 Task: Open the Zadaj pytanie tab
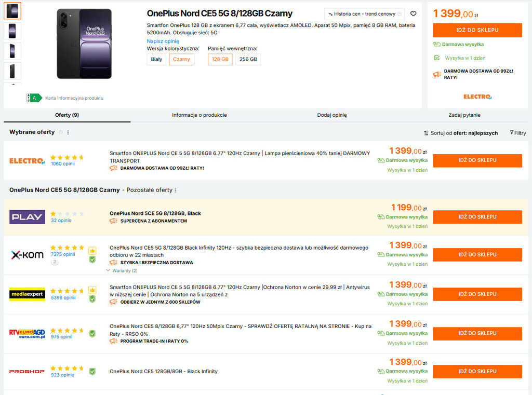click(464, 115)
